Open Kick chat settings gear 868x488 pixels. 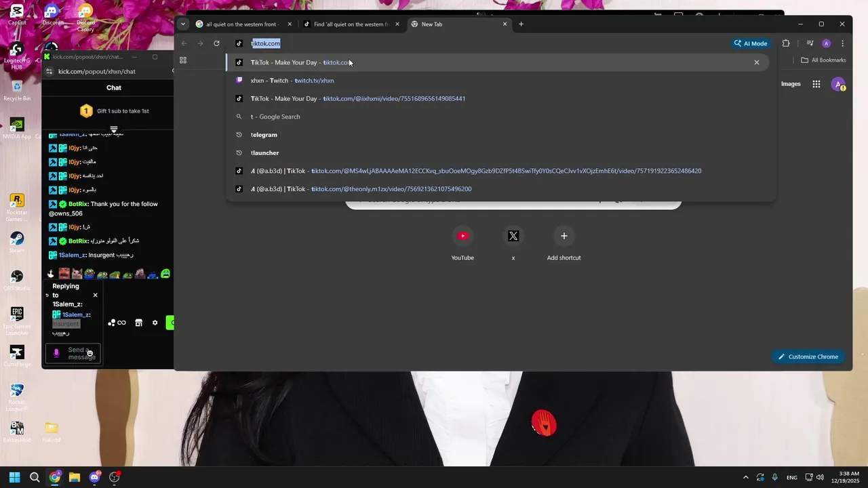point(155,323)
